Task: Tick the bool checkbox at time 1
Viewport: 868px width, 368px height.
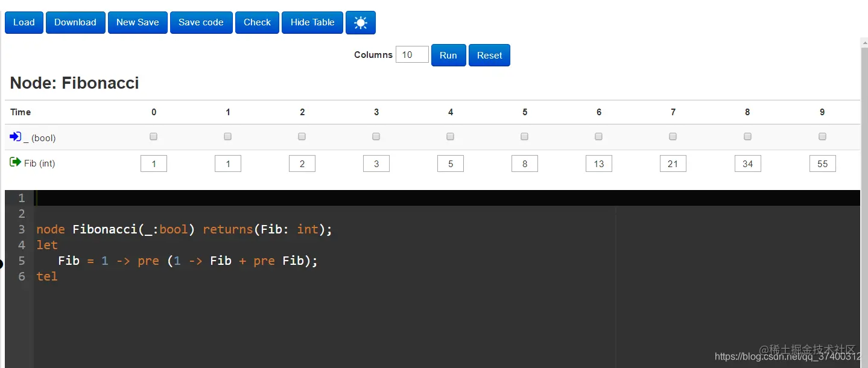Action: coord(228,137)
